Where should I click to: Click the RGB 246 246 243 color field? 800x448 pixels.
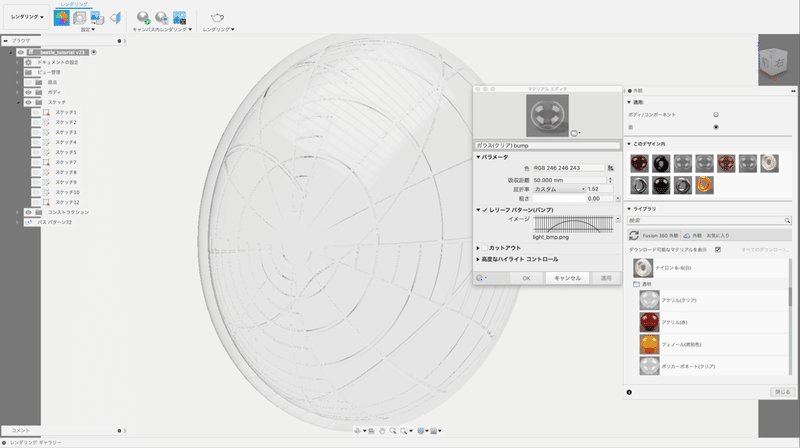[x=568, y=168]
